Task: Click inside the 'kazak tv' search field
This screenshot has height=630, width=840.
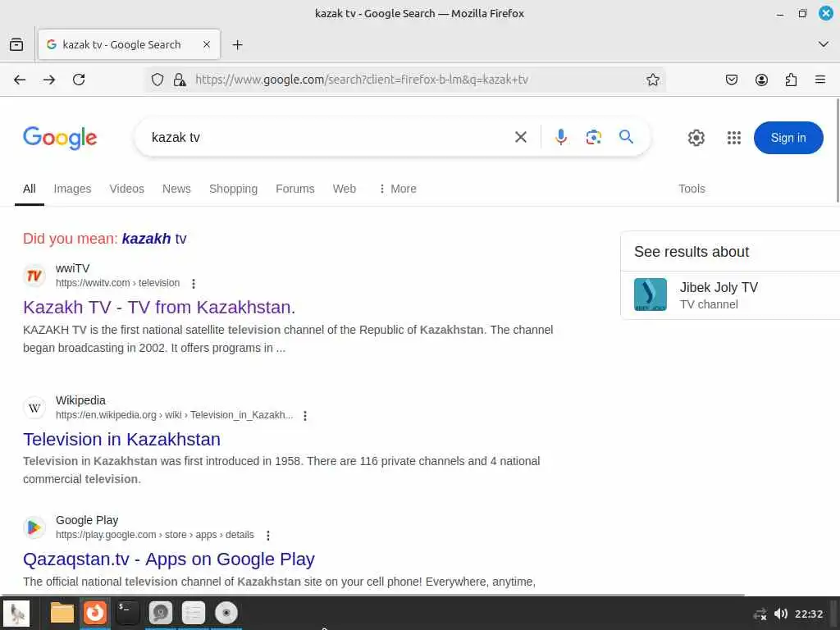Action: pyautogui.click(x=326, y=138)
